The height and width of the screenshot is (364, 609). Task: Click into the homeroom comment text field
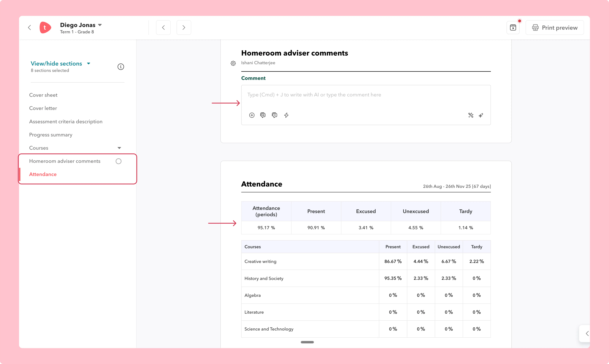click(x=366, y=98)
